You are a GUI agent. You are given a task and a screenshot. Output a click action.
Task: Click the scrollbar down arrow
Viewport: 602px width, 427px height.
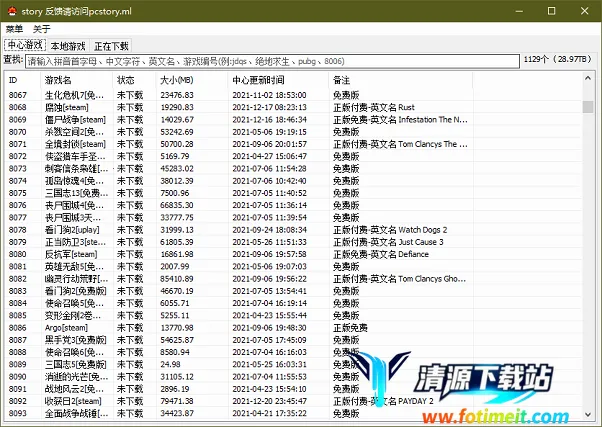(x=588, y=414)
